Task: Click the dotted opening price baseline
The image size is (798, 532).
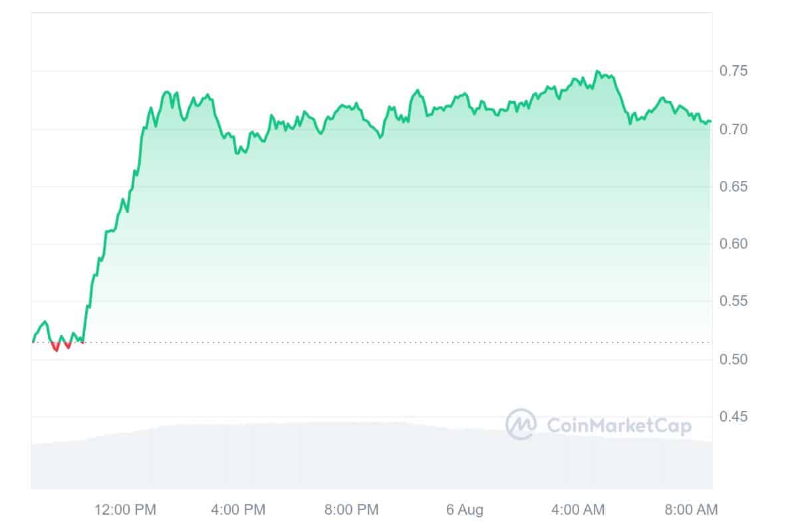Action: pos(399,342)
